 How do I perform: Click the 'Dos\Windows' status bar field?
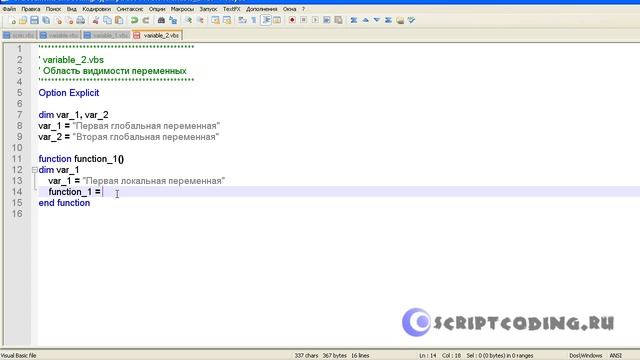[x=585, y=356]
